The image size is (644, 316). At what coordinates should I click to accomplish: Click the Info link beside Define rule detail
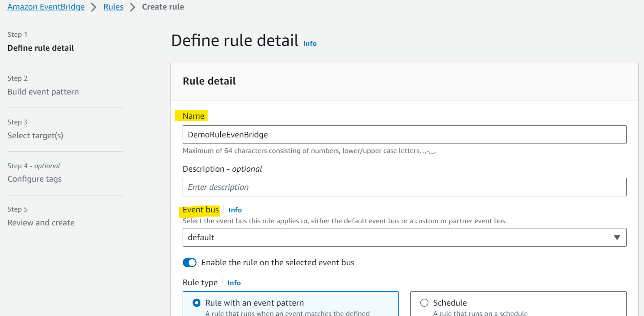(310, 43)
